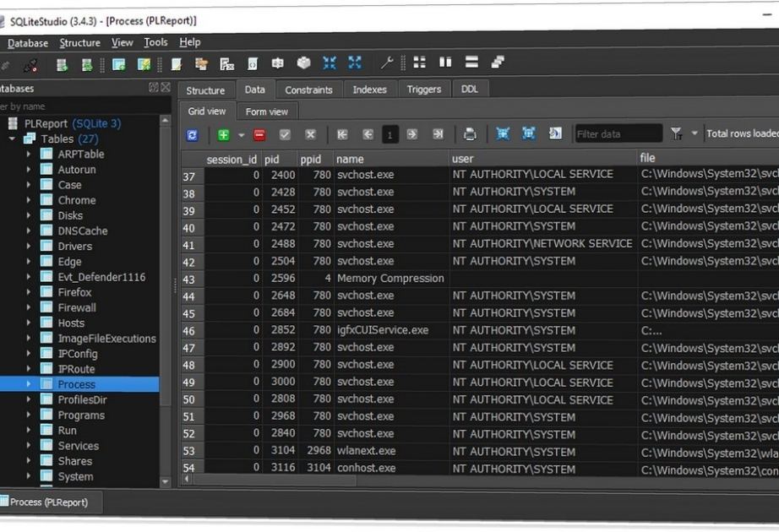
Task: Switch to the Constraints tab
Action: pos(308,90)
